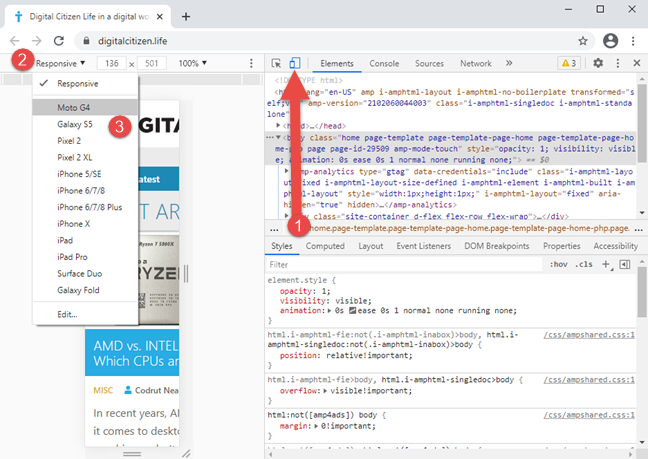Open device toolbar more options menu
The height and width of the screenshot is (459, 648).
(251, 63)
